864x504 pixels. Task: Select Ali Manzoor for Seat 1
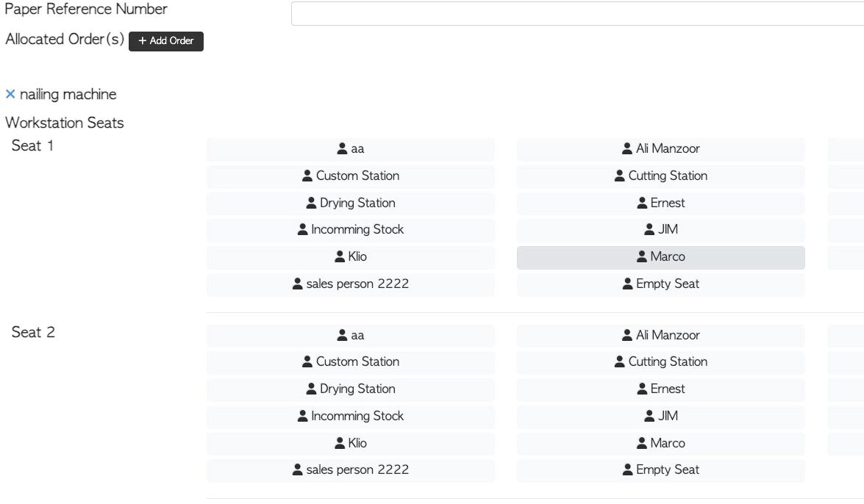point(660,149)
